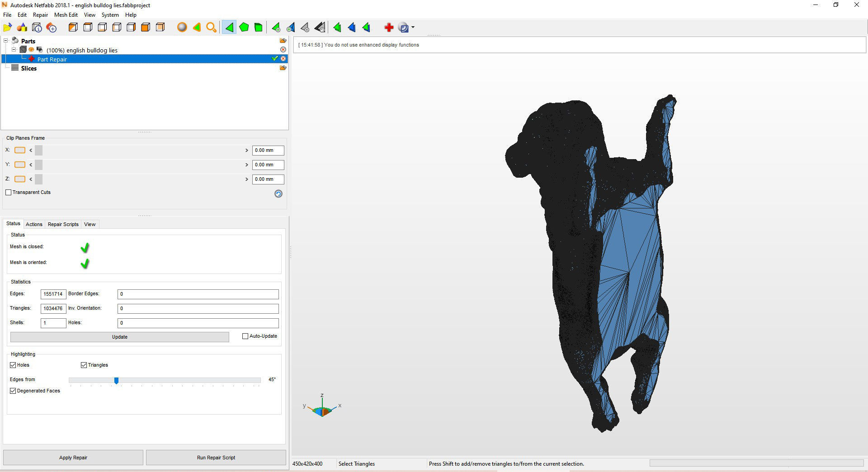Click the X clip plane increase arrow

tap(247, 150)
